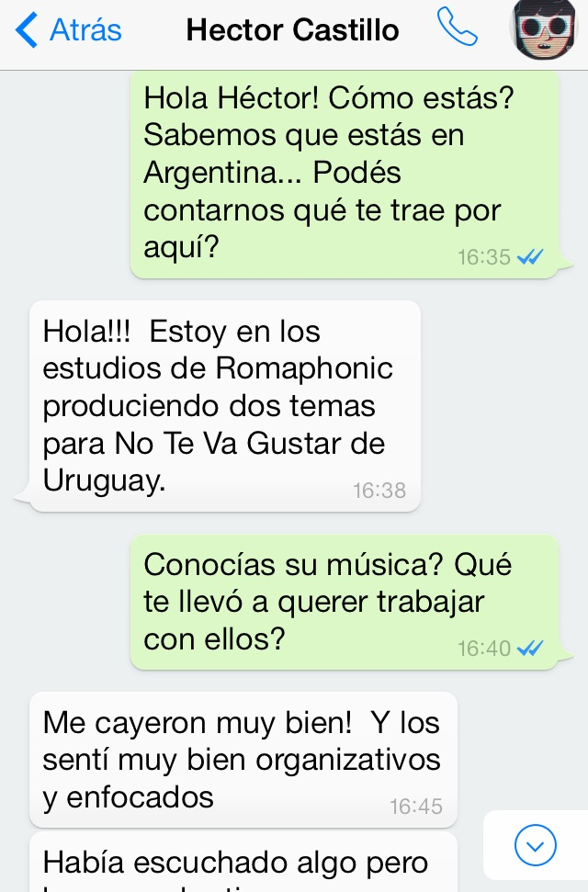
Task: Tap the 16:40 timestamp on sent message
Action: 484,649
